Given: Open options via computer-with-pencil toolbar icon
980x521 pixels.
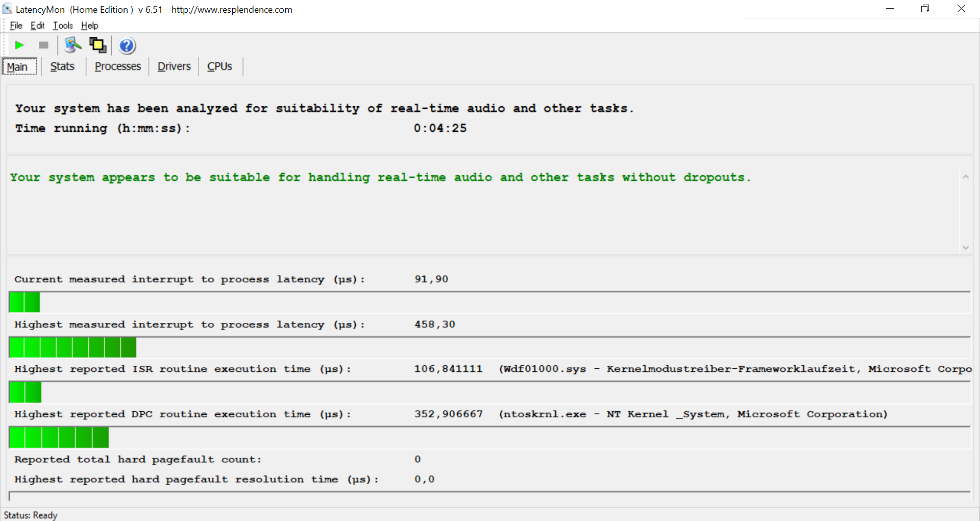Looking at the screenshot, I should pyautogui.click(x=72, y=45).
